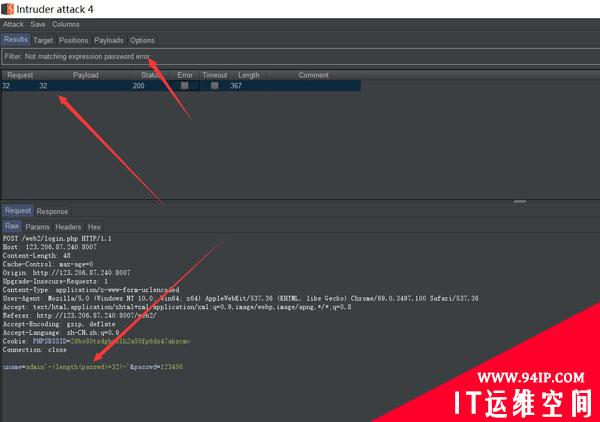Open the Response message tab
The image size is (600, 422).
point(52,212)
